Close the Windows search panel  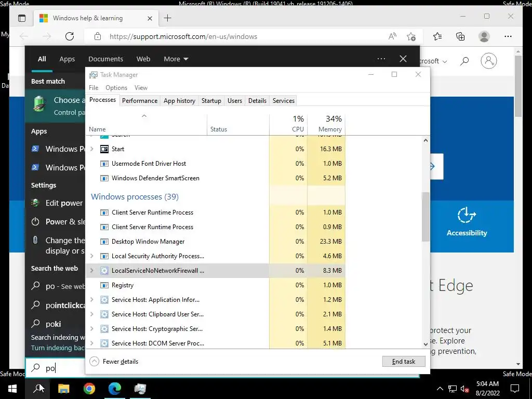[403, 59]
